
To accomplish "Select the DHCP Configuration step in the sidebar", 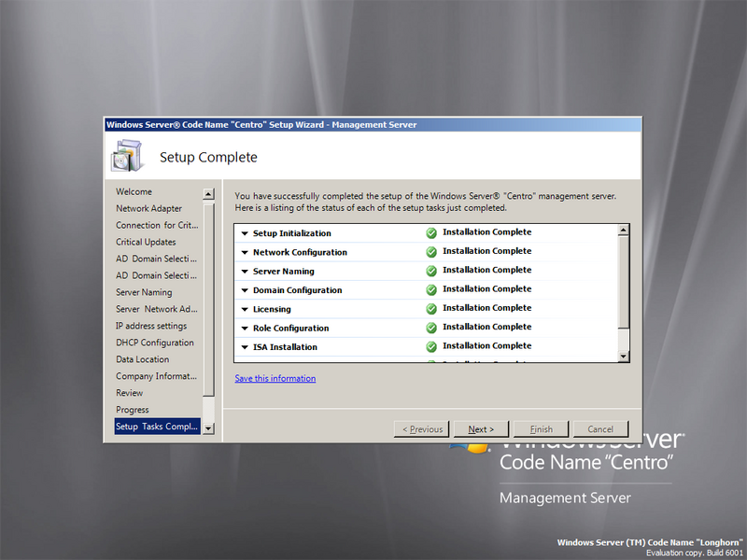I will coord(155,343).
